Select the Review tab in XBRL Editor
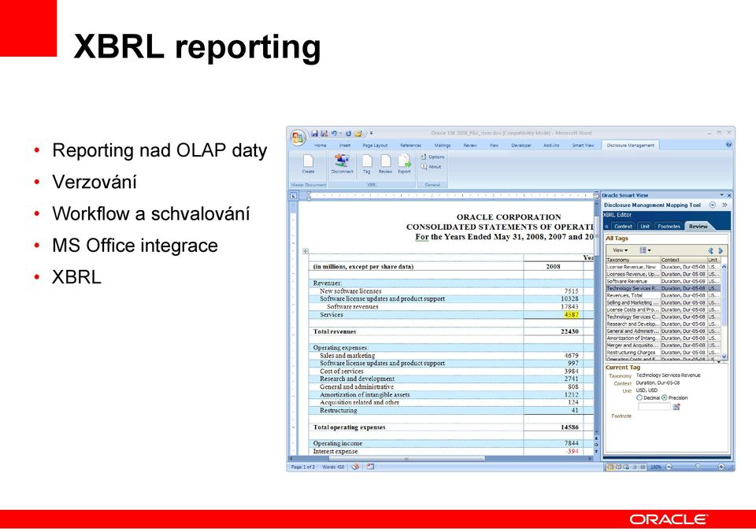The image size is (756, 532). pos(698,226)
